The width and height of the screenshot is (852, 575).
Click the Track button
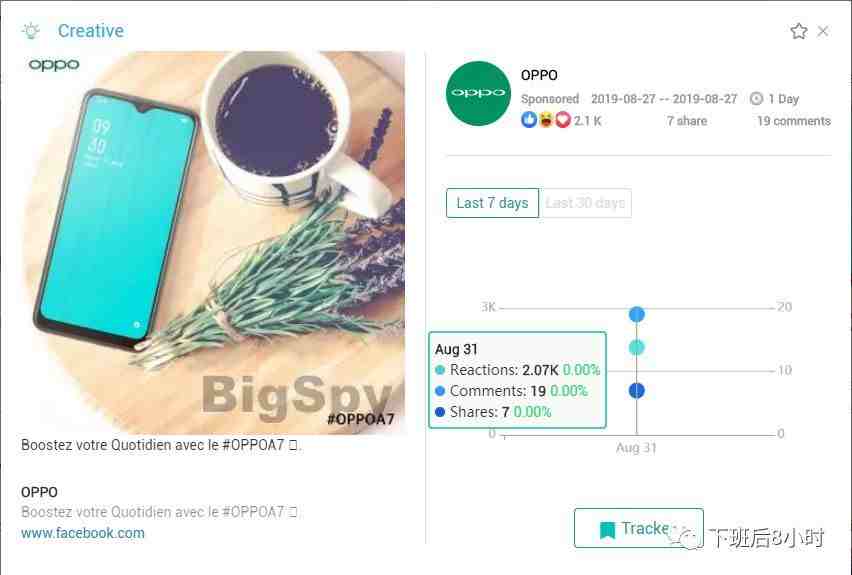pyautogui.click(x=638, y=528)
